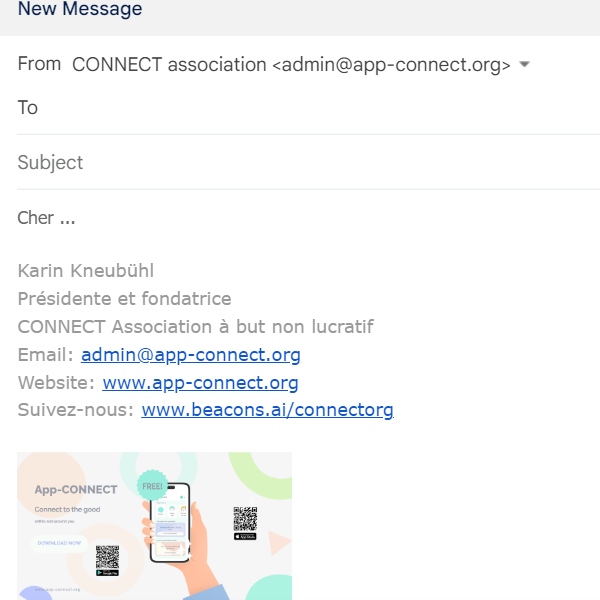Click the Google Play badge in banner
600x600 pixels.
pos(107,573)
